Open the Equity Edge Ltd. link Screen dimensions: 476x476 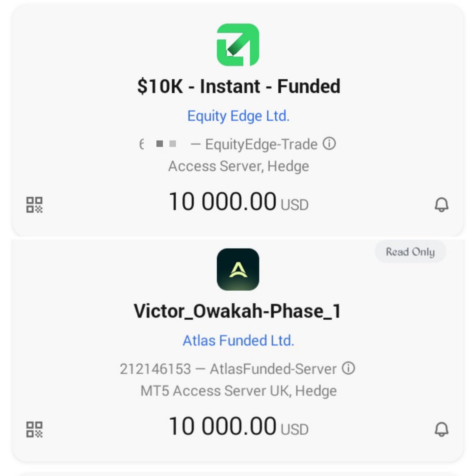[x=238, y=116]
